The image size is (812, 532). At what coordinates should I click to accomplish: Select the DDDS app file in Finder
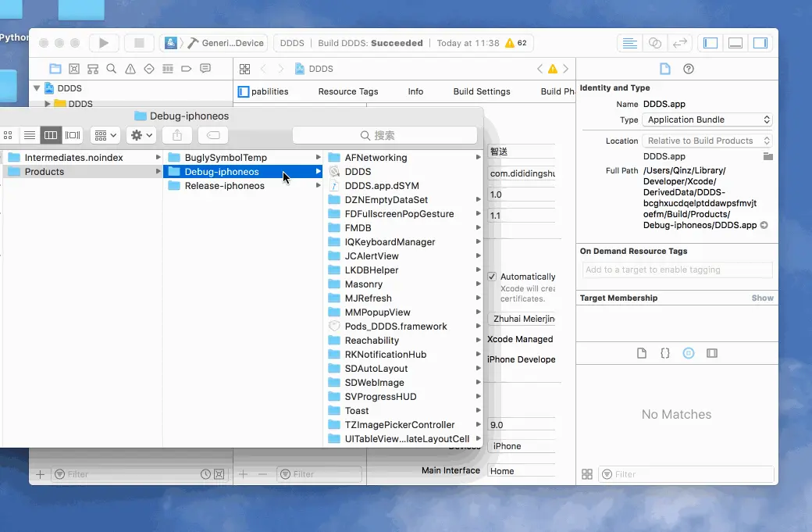tap(403, 171)
